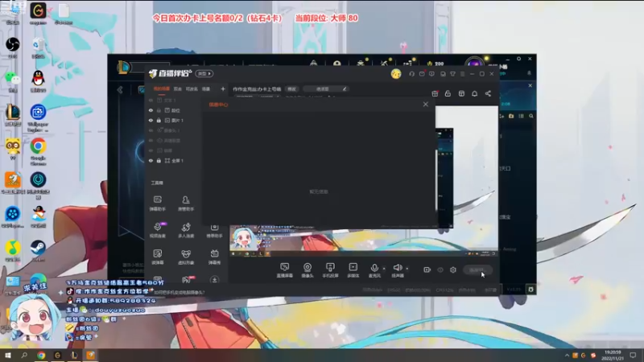Switch to the 可改名 scene tab
644x362 pixels.
(192, 89)
